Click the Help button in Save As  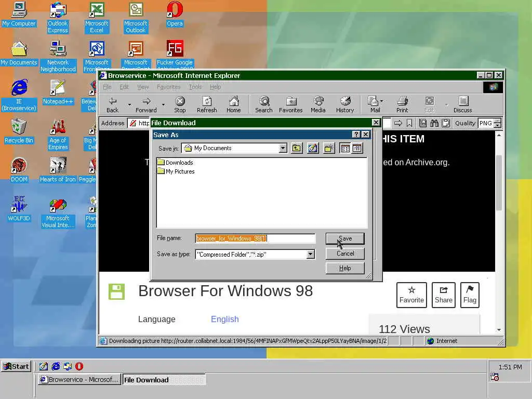pyautogui.click(x=345, y=268)
